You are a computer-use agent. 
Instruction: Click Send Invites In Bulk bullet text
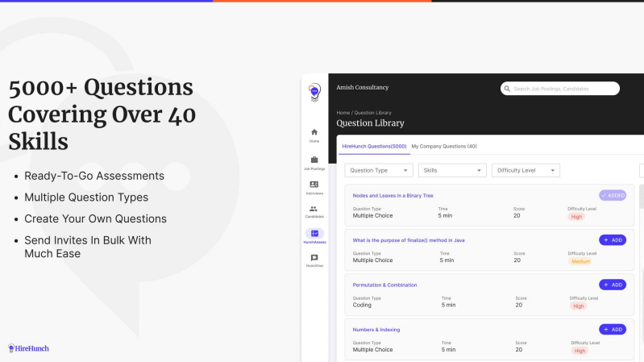click(88, 247)
